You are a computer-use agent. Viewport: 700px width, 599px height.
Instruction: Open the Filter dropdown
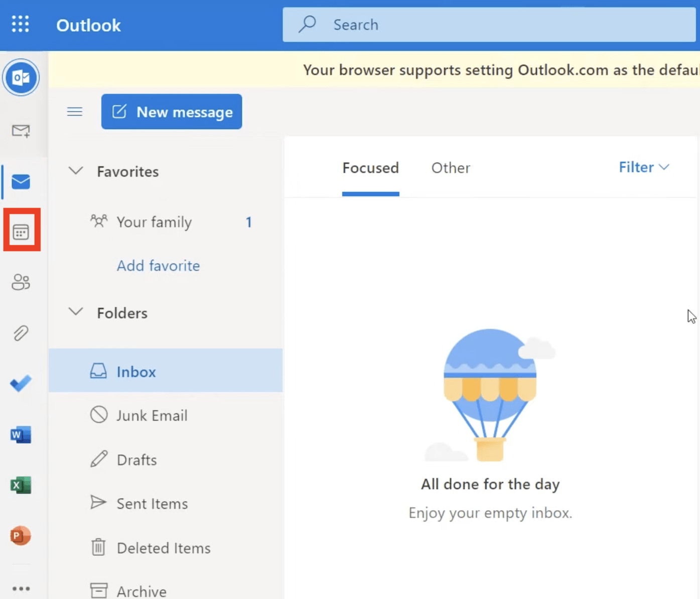[644, 167]
